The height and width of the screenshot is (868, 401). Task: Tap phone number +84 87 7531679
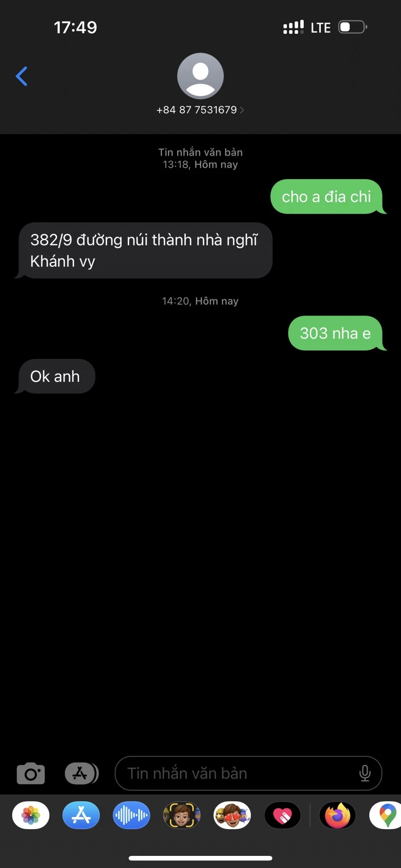pyautogui.click(x=197, y=110)
